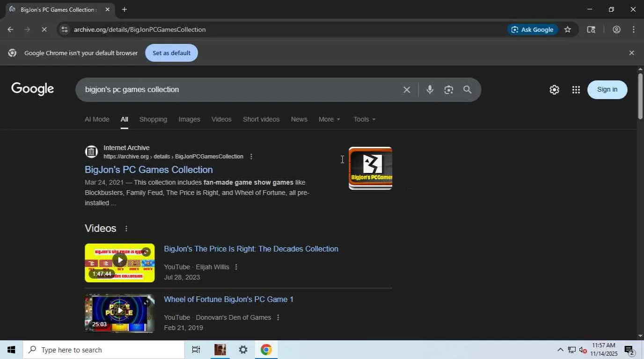Screen dimensions: 644x359
Task: Open Google quick settings gear
Action: [x=554, y=90]
